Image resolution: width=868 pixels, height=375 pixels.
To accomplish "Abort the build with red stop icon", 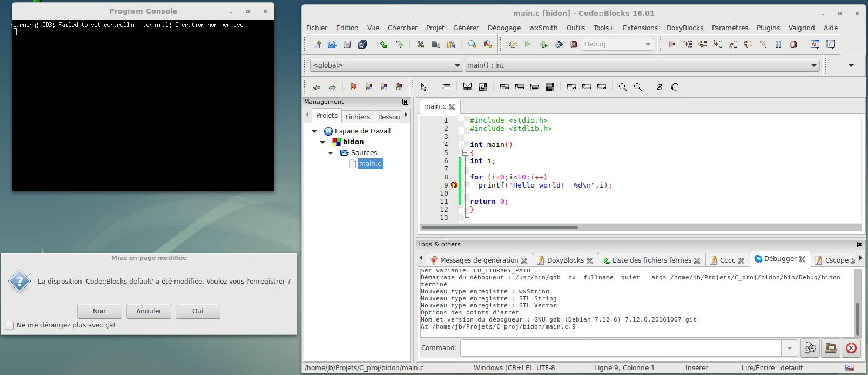I will coord(574,44).
